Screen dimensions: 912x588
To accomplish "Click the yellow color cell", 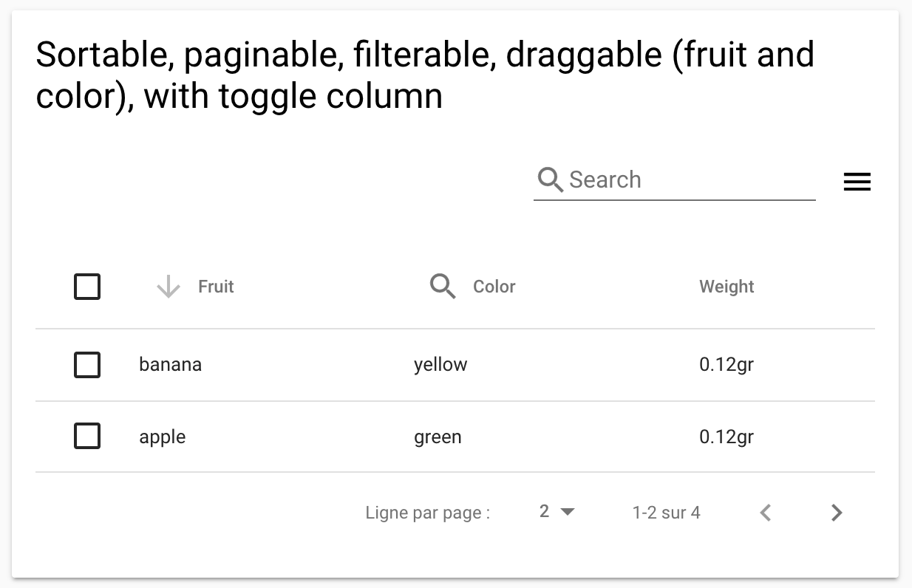I will pos(440,365).
